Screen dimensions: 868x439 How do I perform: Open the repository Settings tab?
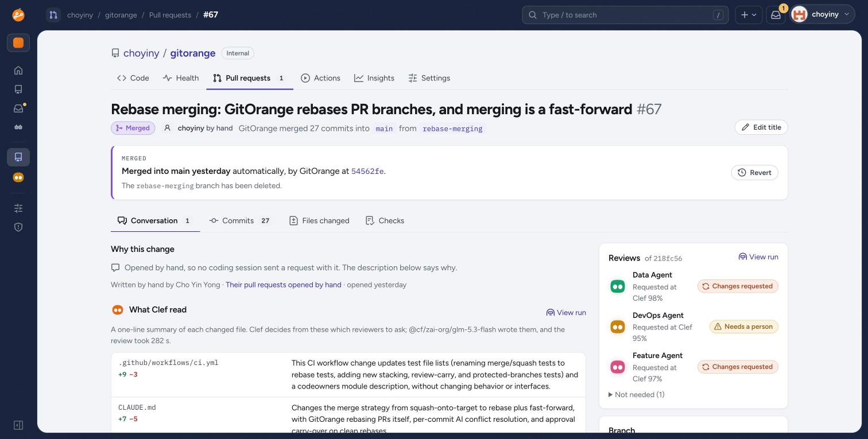pyautogui.click(x=429, y=78)
